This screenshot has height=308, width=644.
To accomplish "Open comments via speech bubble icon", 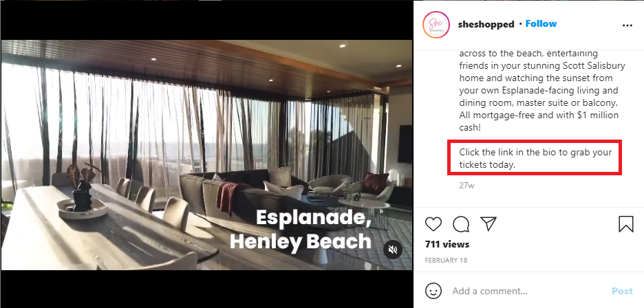I will (x=461, y=224).
